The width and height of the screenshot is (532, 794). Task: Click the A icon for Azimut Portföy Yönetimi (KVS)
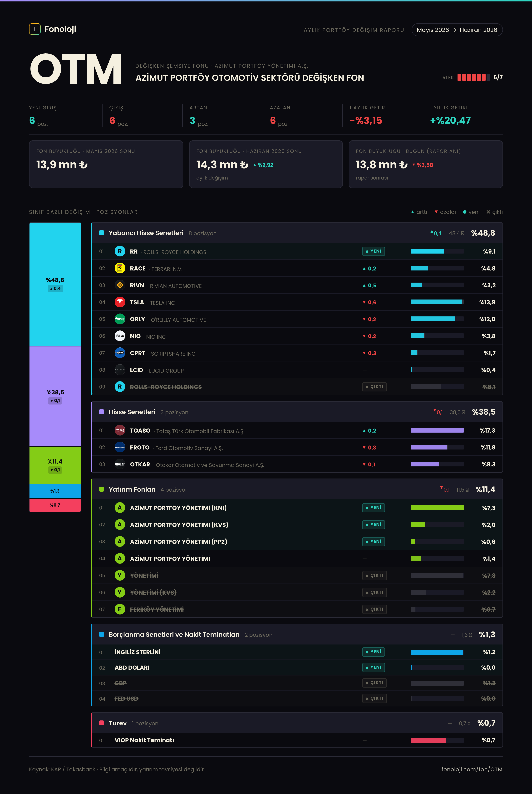(x=120, y=525)
